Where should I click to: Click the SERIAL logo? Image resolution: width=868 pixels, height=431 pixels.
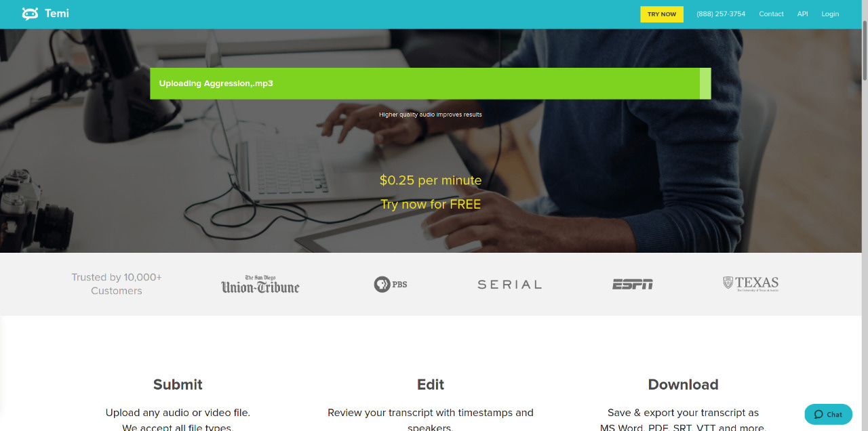coord(509,285)
